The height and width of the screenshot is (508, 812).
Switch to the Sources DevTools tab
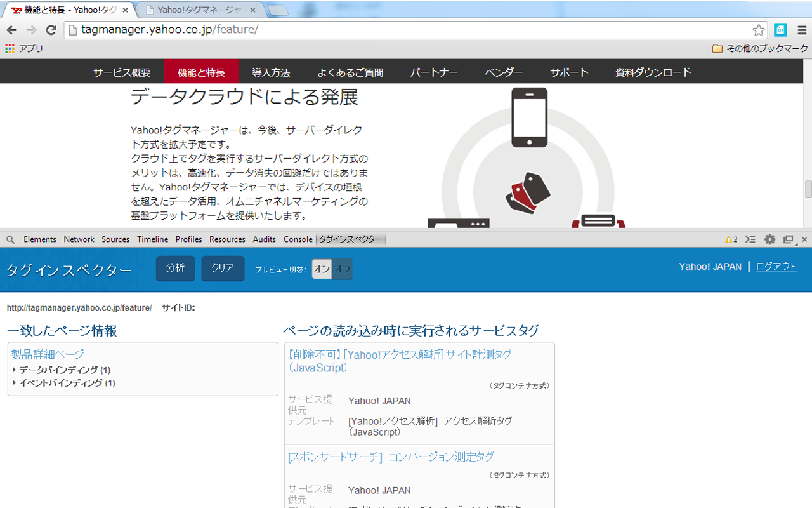tap(115, 239)
